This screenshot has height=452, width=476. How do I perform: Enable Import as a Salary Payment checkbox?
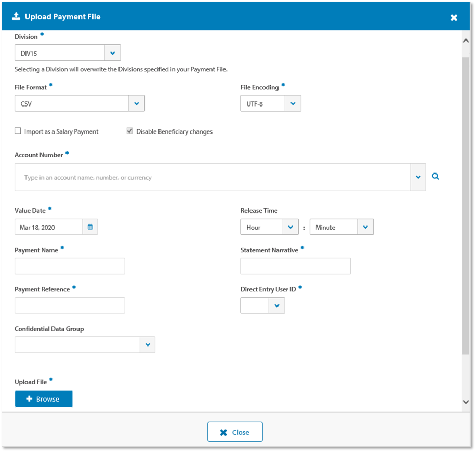18,131
